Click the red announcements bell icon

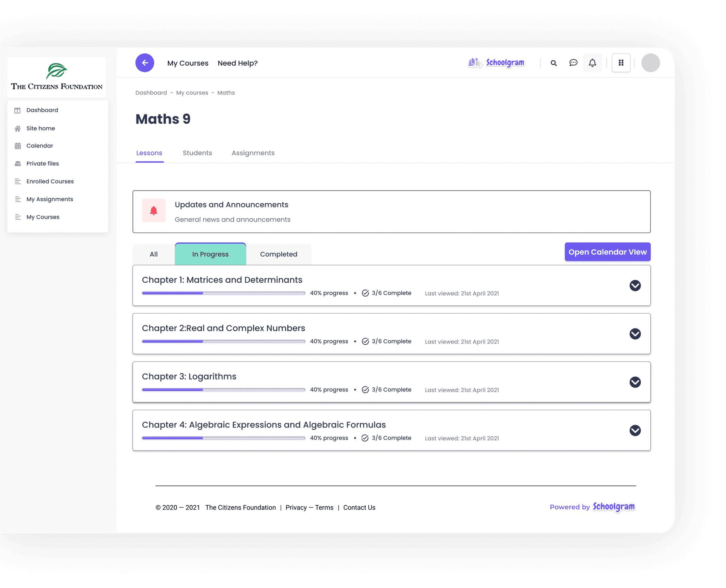154,211
